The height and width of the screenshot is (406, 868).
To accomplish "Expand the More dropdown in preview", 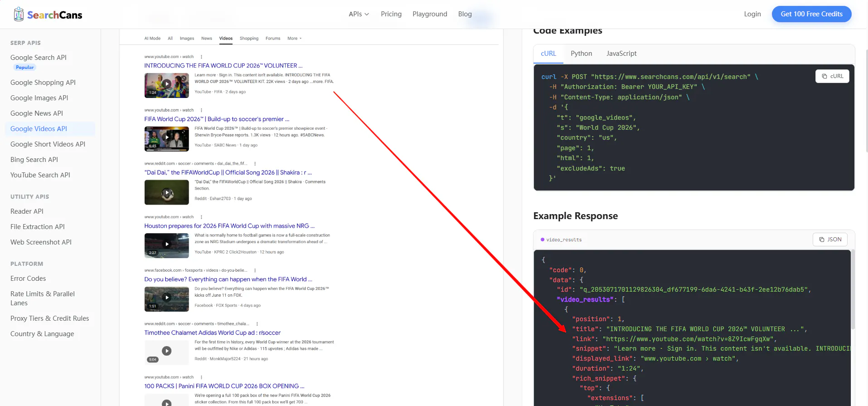I will click(x=294, y=39).
